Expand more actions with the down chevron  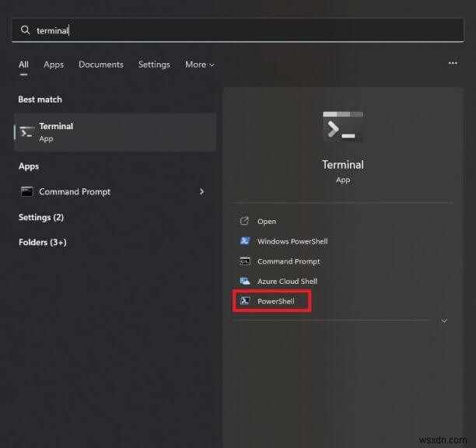pos(444,320)
